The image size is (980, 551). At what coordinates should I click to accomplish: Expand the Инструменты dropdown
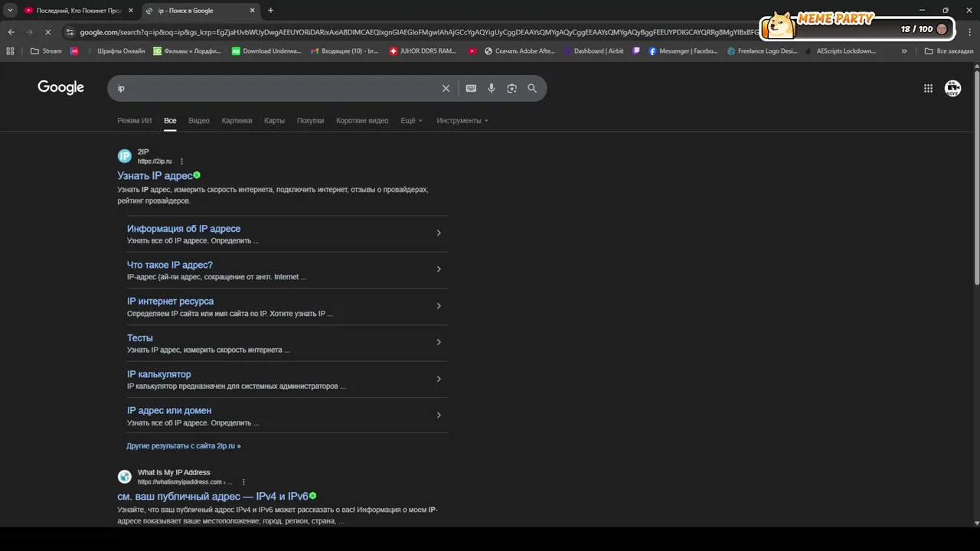coord(462,120)
